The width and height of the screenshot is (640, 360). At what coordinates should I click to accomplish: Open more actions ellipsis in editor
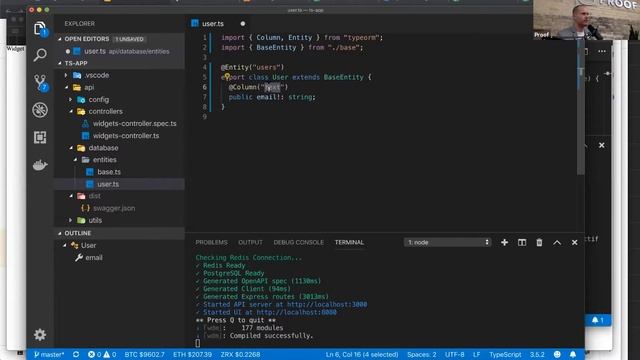click(602, 51)
